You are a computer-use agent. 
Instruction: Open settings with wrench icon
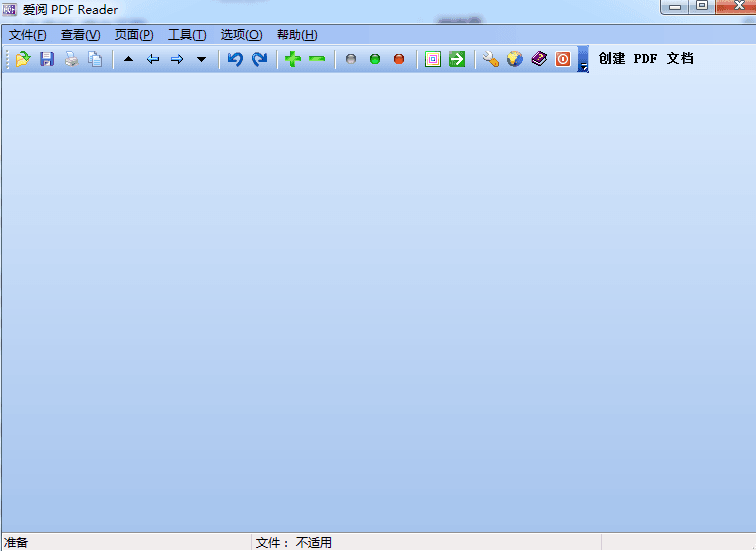point(490,59)
